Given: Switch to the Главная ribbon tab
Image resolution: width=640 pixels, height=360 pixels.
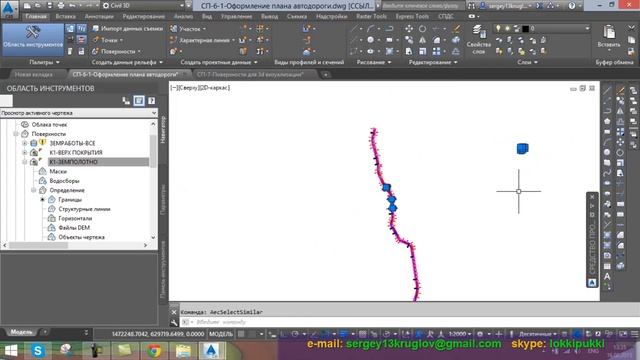Looking at the screenshot, I should [x=36, y=16].
